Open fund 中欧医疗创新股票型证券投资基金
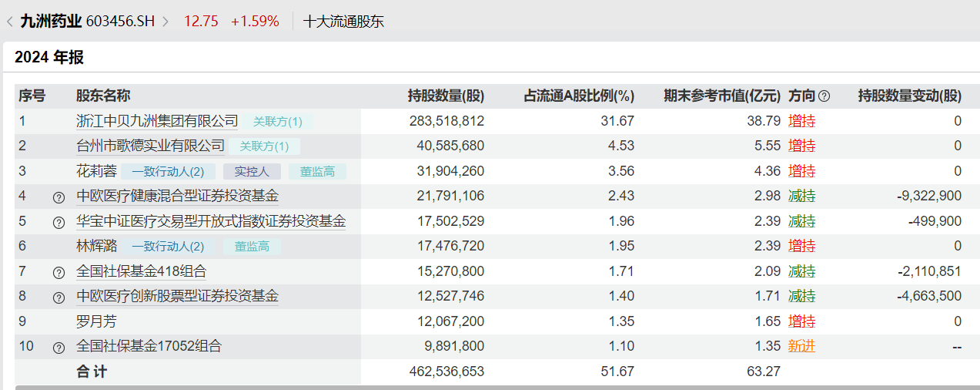 pyautogui.click(x=177, y=296)
